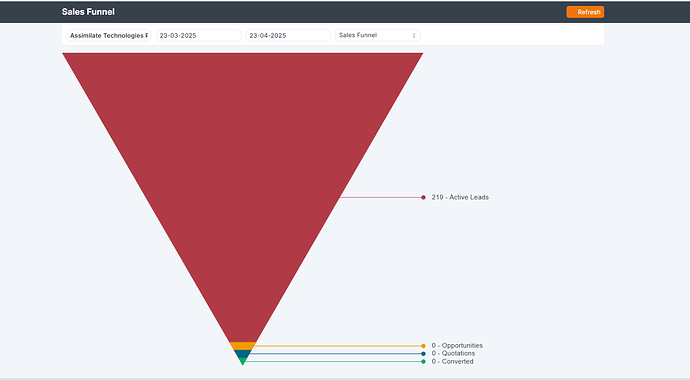Click the orange Opportunities legend dot
The image size is (690, 380).
point(423,346)
